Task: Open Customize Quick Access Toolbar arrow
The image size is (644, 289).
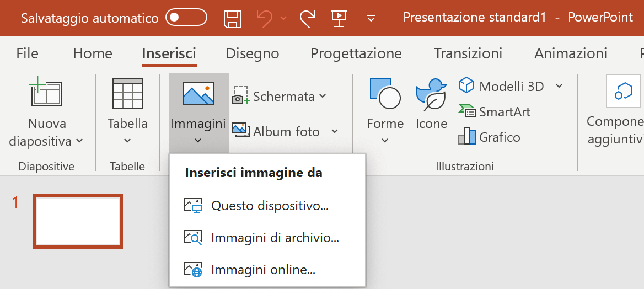Action: pos(371,18)
